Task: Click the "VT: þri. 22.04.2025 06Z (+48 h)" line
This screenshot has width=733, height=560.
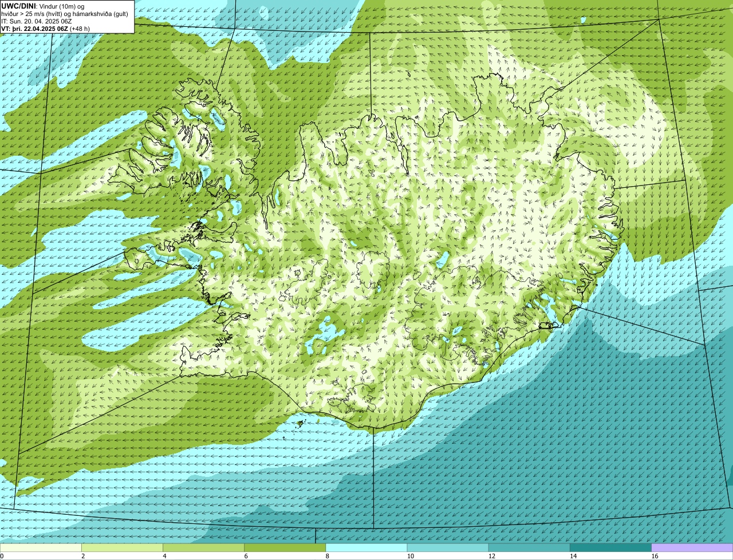Action: click(46, 29)
